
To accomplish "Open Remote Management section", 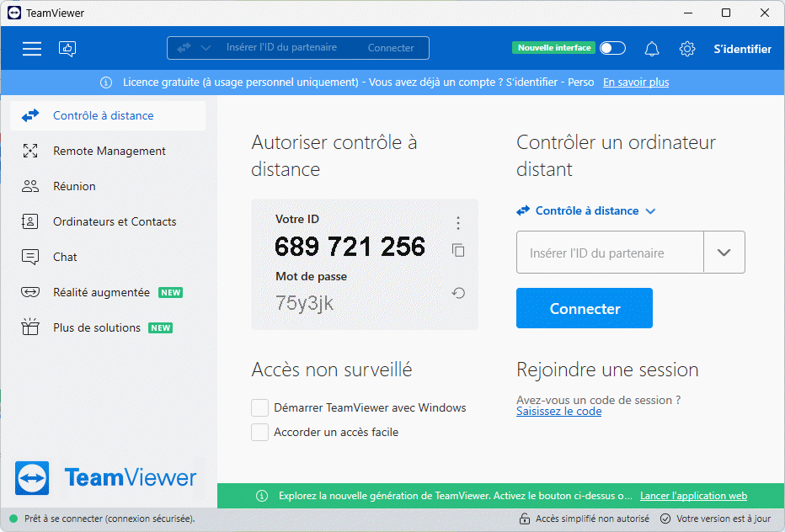I will pos(108,152).
